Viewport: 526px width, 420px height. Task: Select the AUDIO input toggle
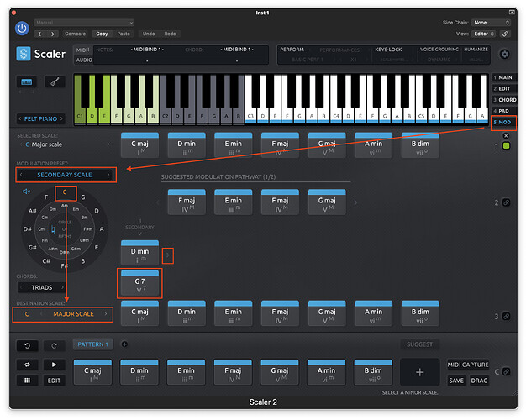pos(84,60)
